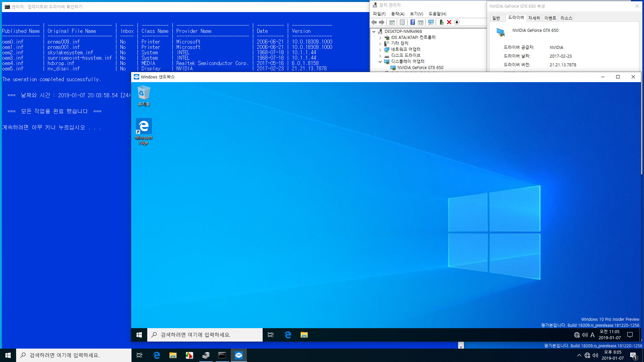Click Task View on host taskbar
Viewport: 644px width, 362px height.
point(140,355)
